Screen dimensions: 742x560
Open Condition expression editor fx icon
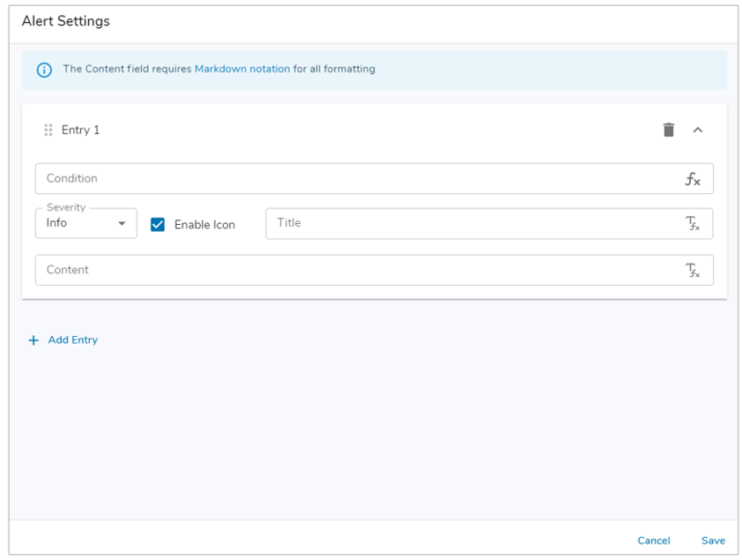693,179
